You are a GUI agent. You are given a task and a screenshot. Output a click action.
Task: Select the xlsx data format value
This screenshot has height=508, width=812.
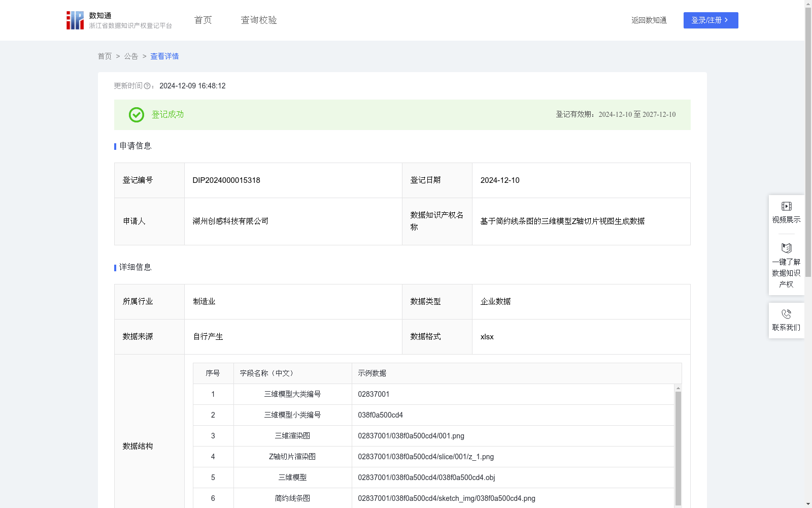(x=487, y=337)
